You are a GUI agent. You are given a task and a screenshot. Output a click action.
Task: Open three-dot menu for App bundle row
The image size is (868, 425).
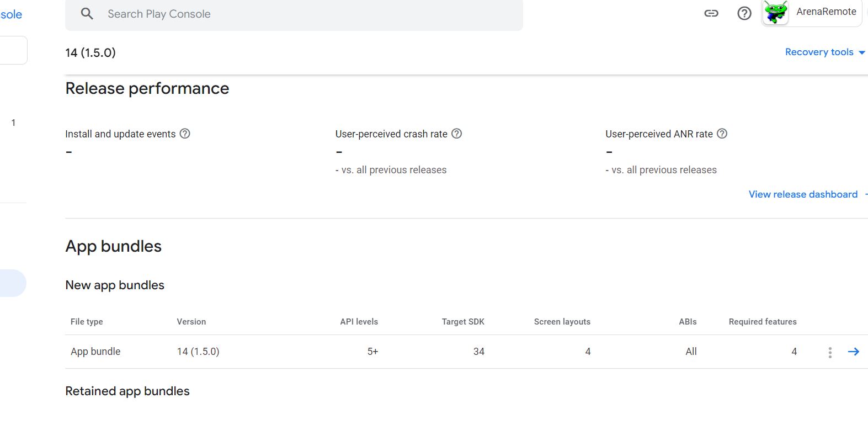[830, 352]
